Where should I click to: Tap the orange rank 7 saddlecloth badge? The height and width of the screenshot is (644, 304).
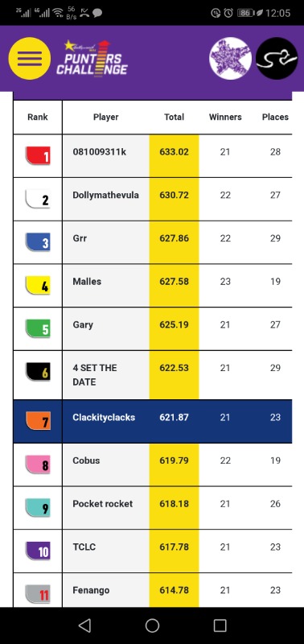click(x=38, y=421)
